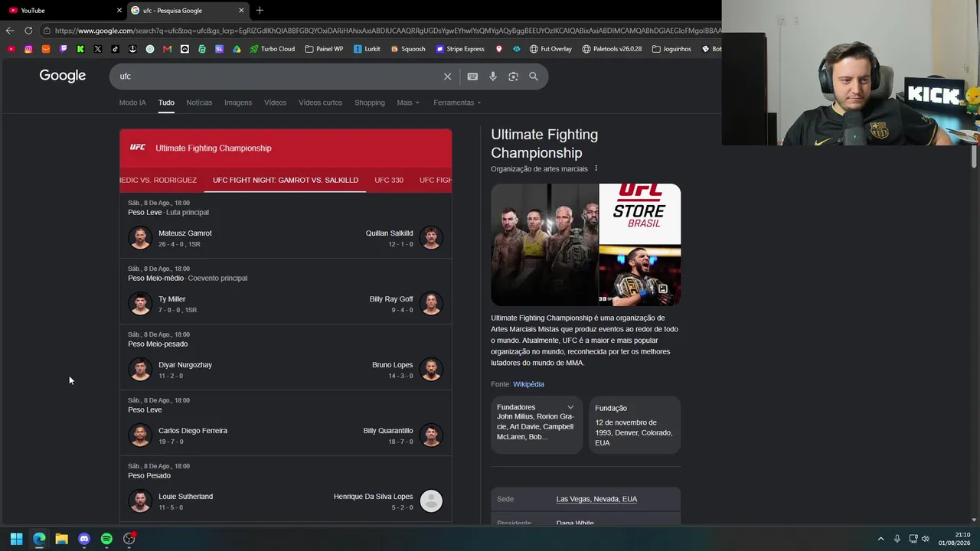Screen dimensions: 980x551
Task: Open the fighter with belt thumbnail image
Action: [x=640, y=276]
